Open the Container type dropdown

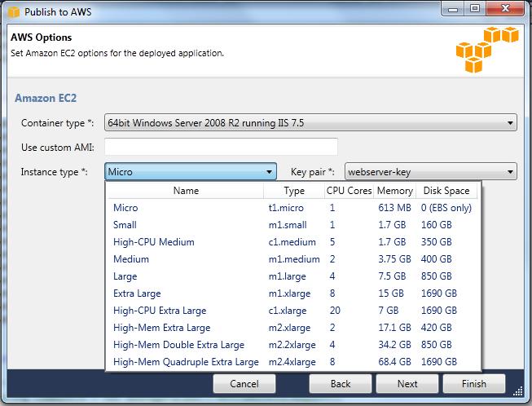point(310,122)
